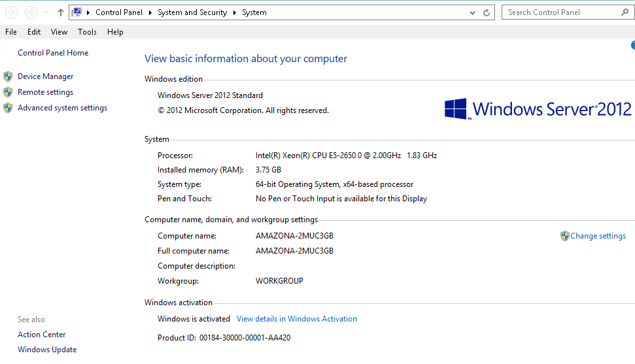Click the '© 2012 Microsoft Corporation' copyright line
635x364 pixels.
click(243, 110)
